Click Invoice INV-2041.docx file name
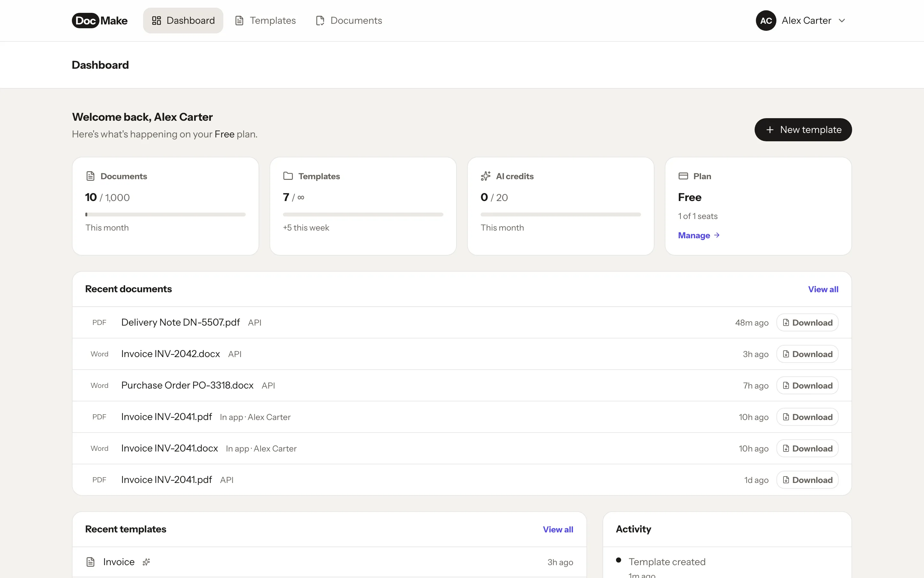The image size is (924, 578). pos(169,448)
